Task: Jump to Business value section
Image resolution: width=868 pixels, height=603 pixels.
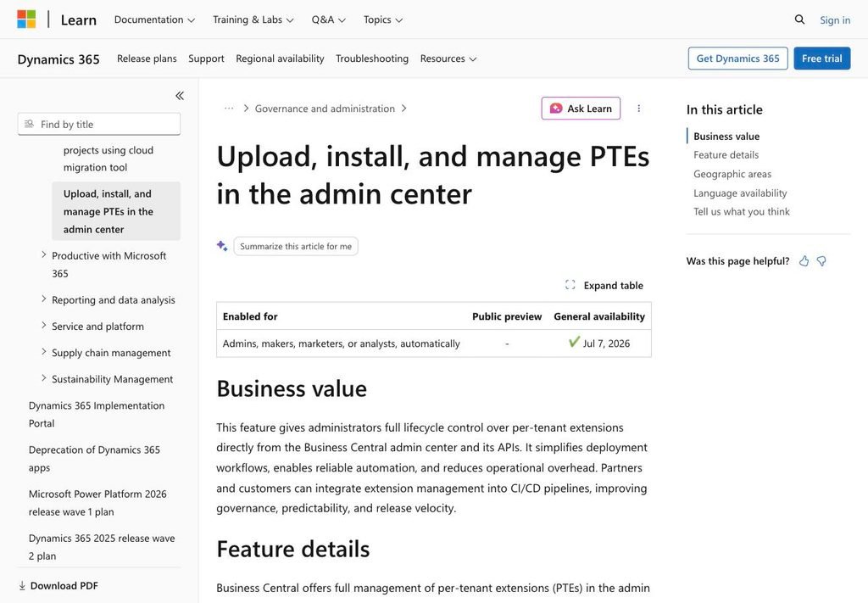Action: pyautogui.click(x=726, y=137)
